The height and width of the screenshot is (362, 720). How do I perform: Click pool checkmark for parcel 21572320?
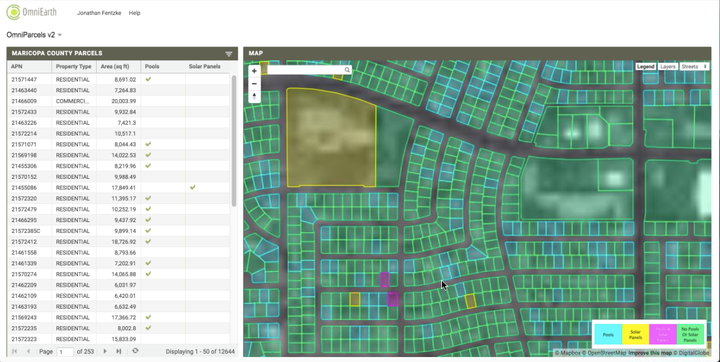click(x=148, y=198)
